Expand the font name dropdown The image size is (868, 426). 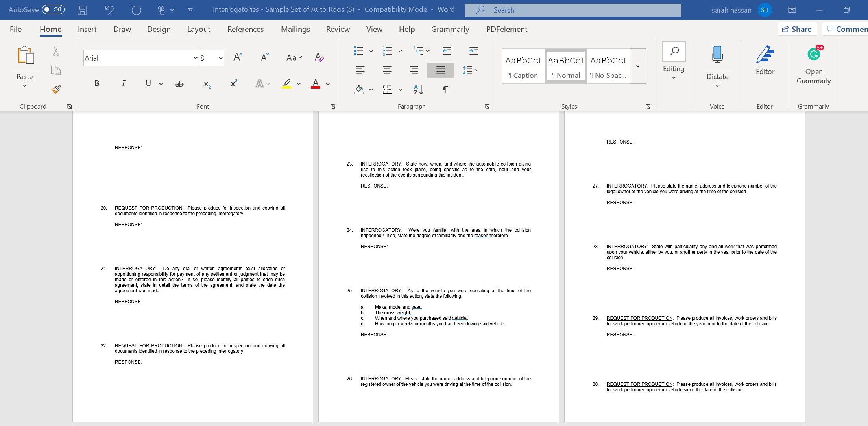(195, 58)
